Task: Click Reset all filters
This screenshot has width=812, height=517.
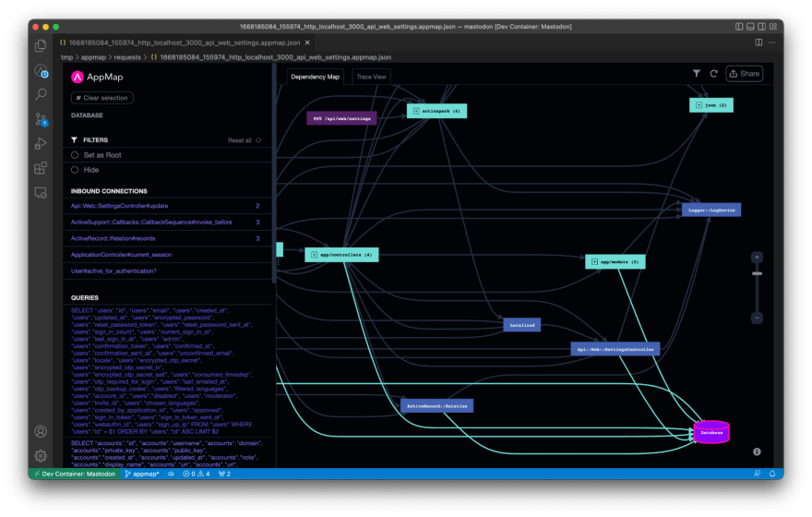Action: coord(245,140)
